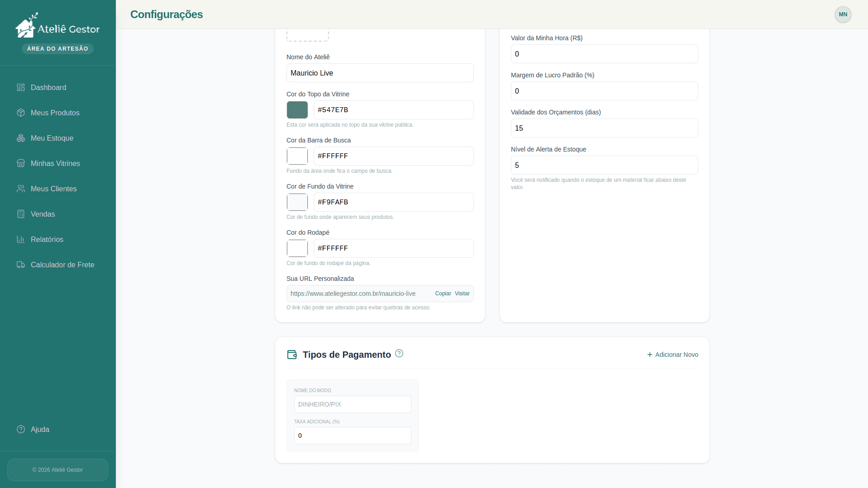The image size is (868, 488).
Task: Click the Vendas calculator icon
Action: point(21,214)
